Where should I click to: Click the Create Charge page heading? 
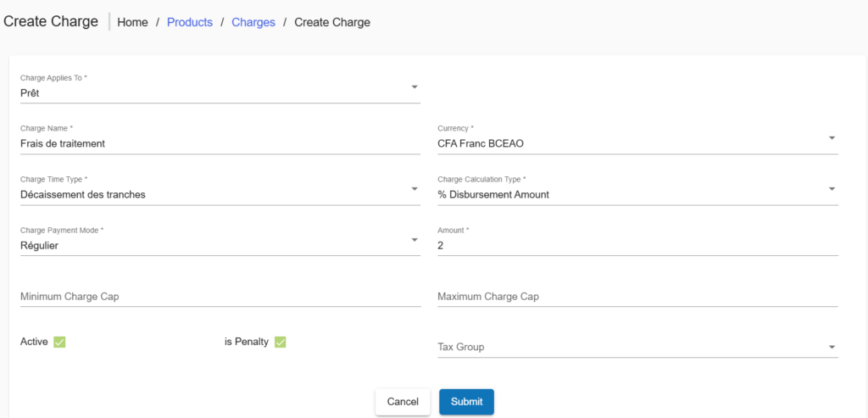pos(51,21)
